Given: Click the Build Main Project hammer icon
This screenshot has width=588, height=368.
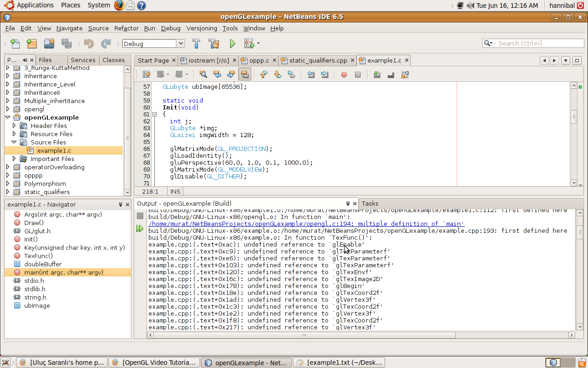Looking at the screenshot, I should pos(196,44).
